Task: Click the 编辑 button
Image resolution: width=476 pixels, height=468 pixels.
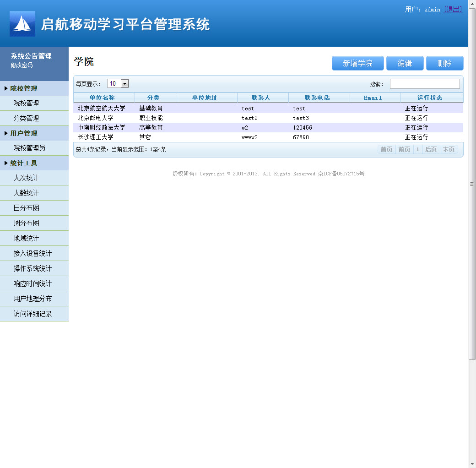Action: [x=405, y=63]
